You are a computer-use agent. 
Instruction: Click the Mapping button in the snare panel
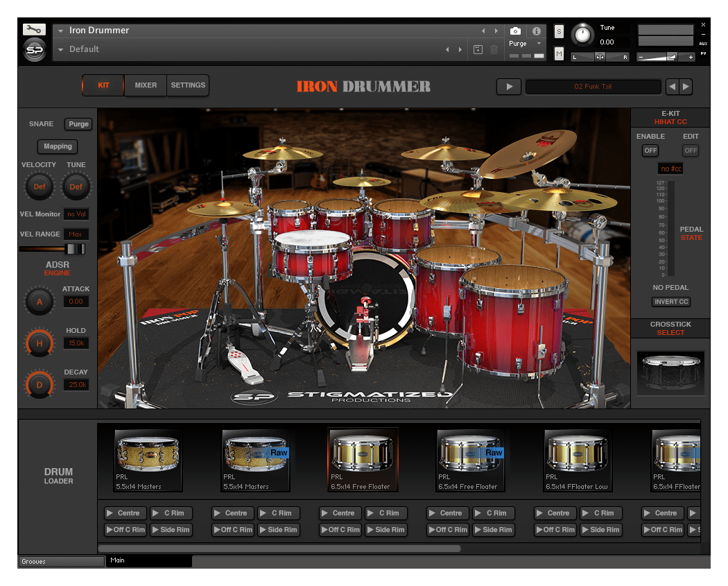coord(57,146)
